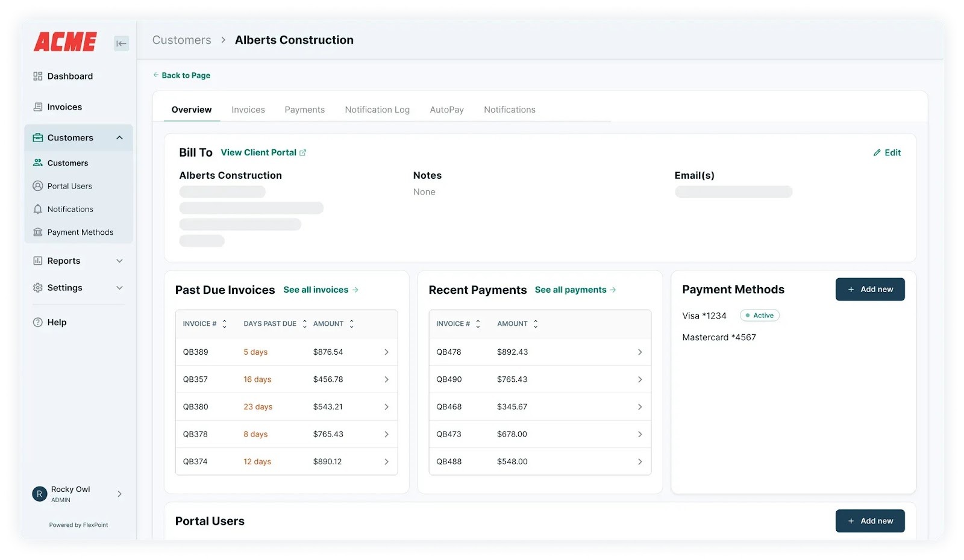Screen dimensions: 964x560
Task: Click the Active status badge on Visa card
Action: (x=759, y=315)
